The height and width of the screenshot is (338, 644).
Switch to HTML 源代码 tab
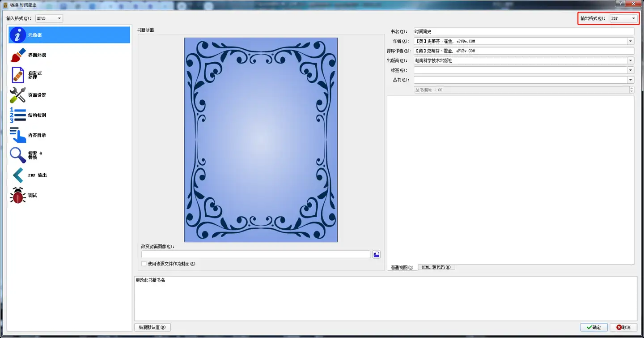[436, 267]
